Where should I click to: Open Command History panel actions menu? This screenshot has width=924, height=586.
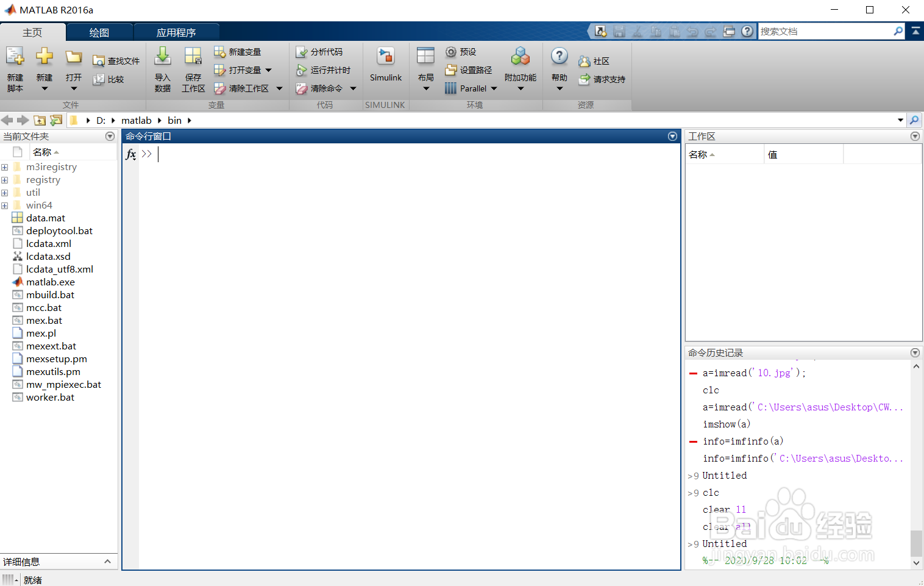point(915,352)
